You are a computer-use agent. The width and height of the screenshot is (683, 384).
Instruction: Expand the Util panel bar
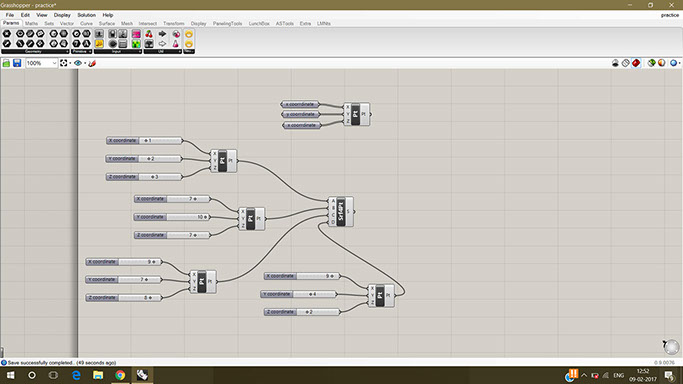[162, 51]
